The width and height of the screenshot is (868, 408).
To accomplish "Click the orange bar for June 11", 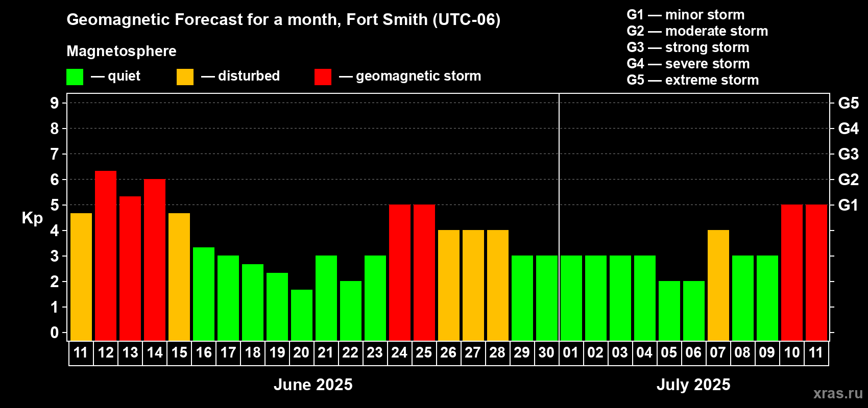I will point(81,277).
